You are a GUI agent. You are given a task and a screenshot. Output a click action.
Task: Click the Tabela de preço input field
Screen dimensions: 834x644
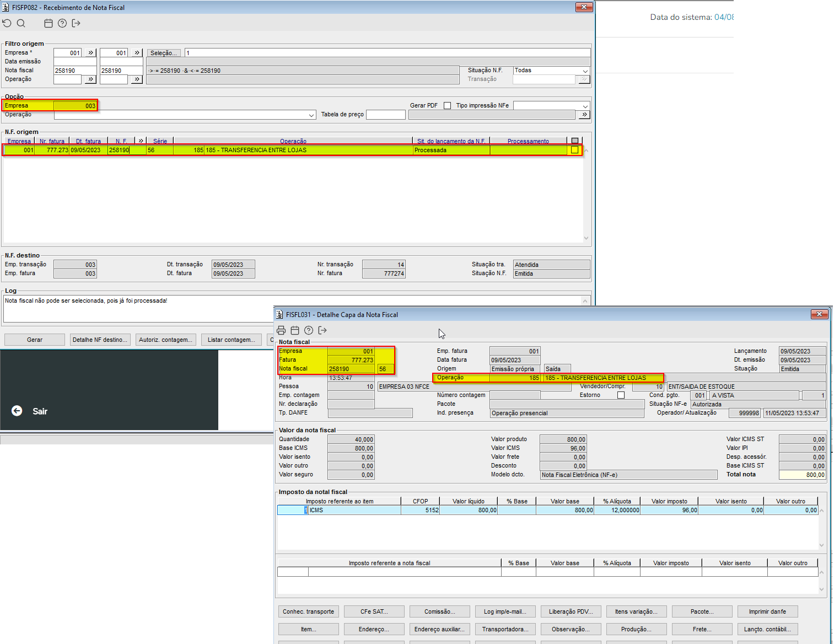[x=386, y=115]
